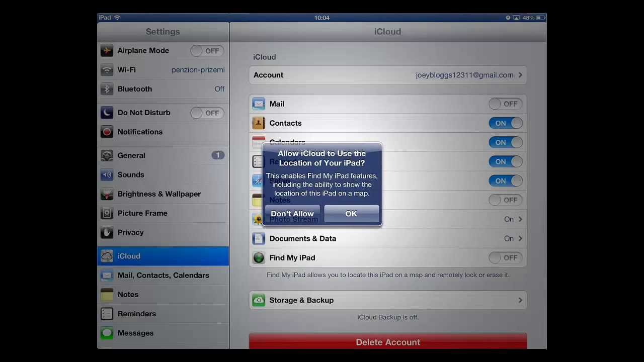Tap the General badge showing 1

point(218,155)
